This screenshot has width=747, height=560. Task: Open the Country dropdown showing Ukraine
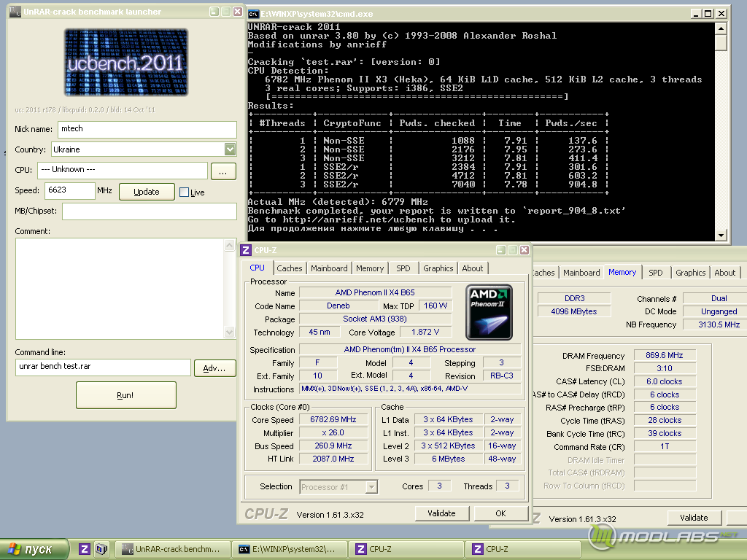tap(230, 149)
